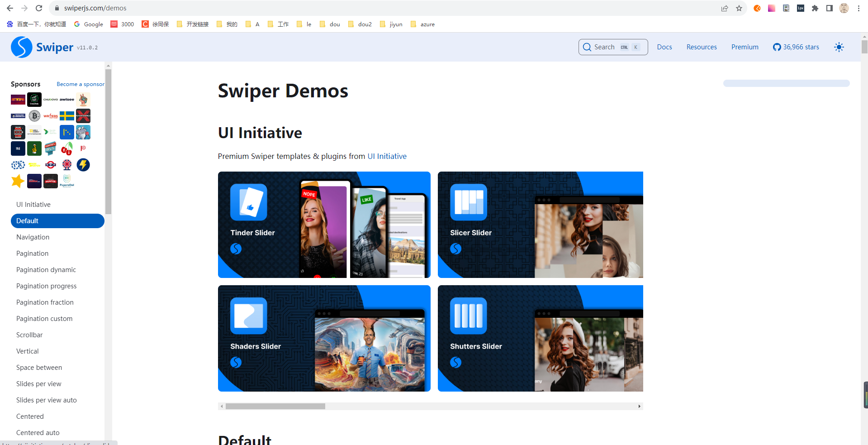Click the right arrow of horizontal scrollbar

[x=639, y=407]
